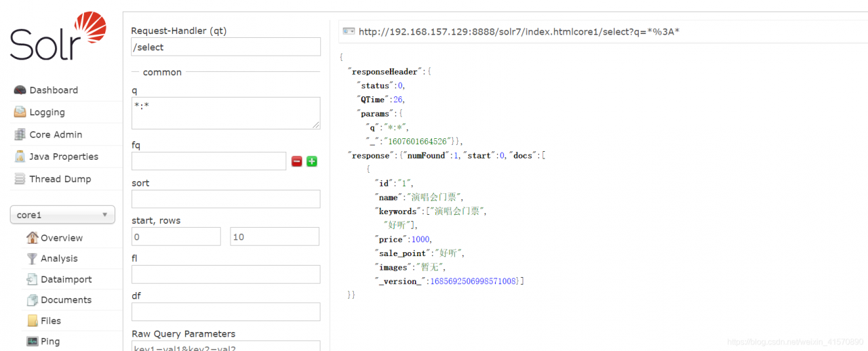This screenshot has width=868, height=351.
Task: Click the Thread Dump icon
Action: tap(20, 179)
